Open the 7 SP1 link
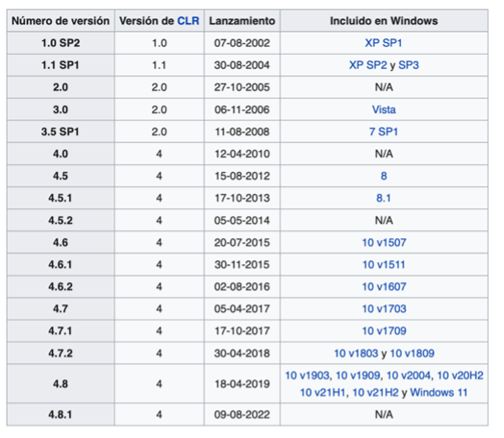Image resolution: width=504 pixels, height=438 pixels. [383, 132]
